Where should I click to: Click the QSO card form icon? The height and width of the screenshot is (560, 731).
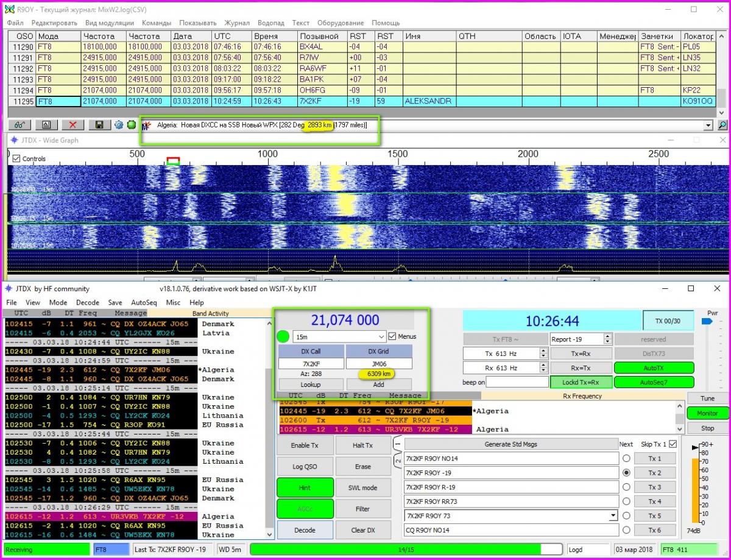click(x=46, y=125)
